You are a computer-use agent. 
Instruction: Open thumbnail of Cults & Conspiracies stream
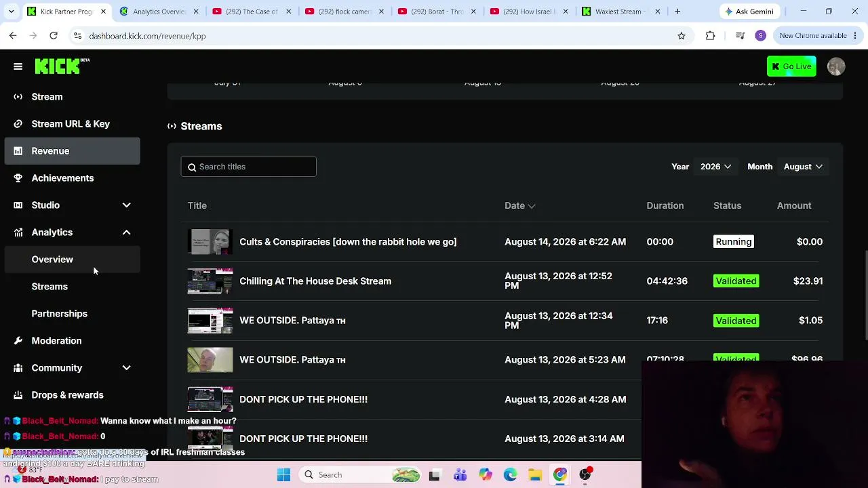coord(210,242)
